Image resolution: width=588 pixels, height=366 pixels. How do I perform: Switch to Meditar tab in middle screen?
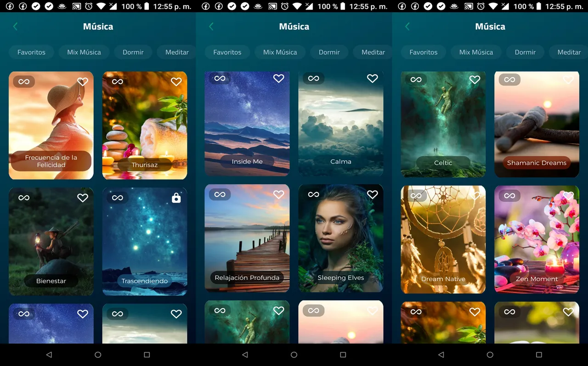(x=373, y=52)
